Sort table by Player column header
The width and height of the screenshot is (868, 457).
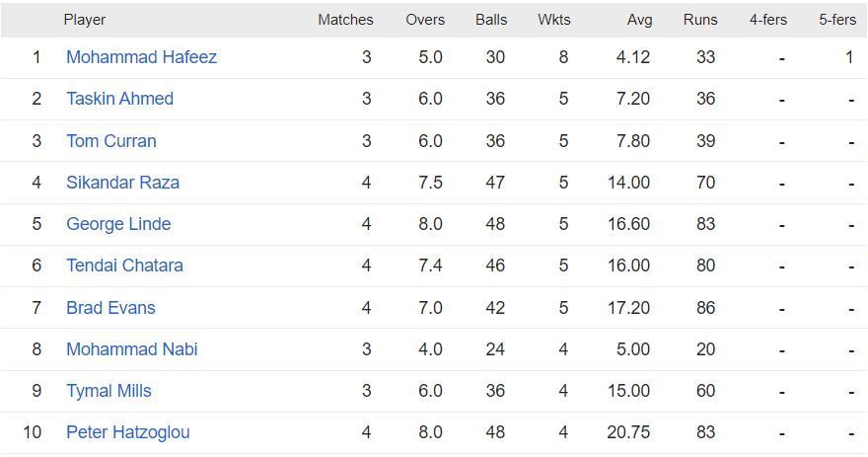pos(84,20)
